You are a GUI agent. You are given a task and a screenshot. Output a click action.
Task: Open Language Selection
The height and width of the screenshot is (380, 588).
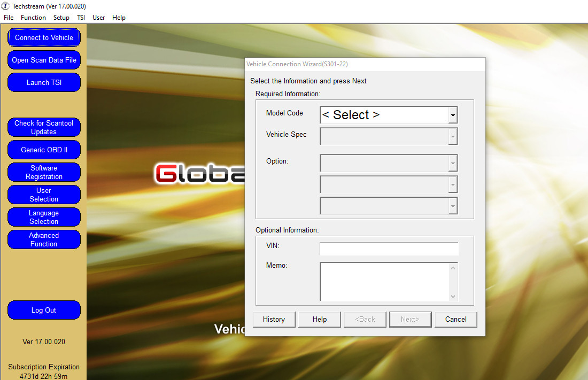44,217
